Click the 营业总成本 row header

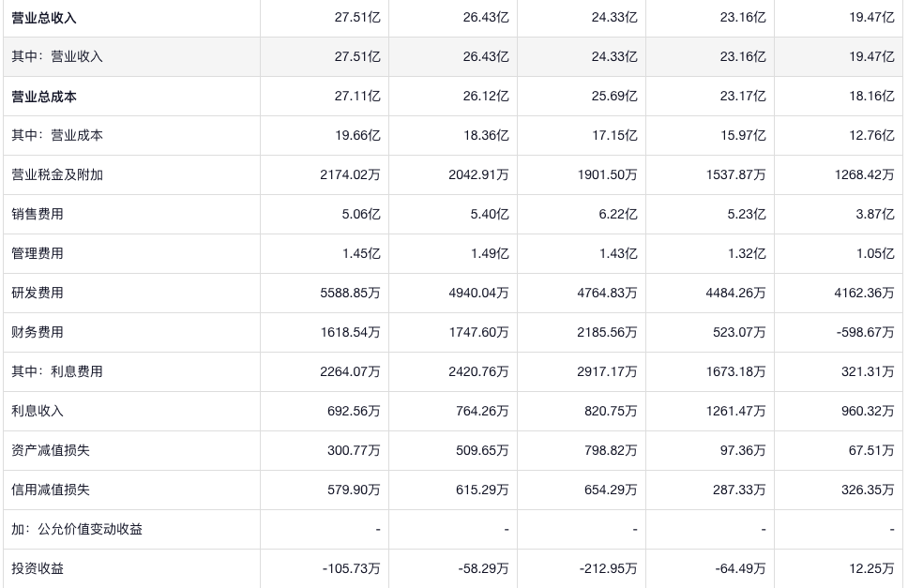click(x=44, y=97)
